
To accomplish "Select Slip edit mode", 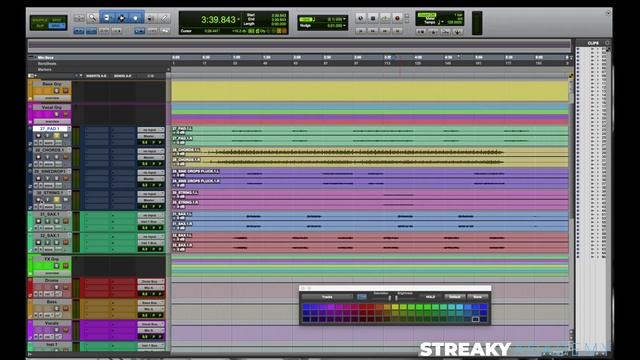I will (40, 26).
